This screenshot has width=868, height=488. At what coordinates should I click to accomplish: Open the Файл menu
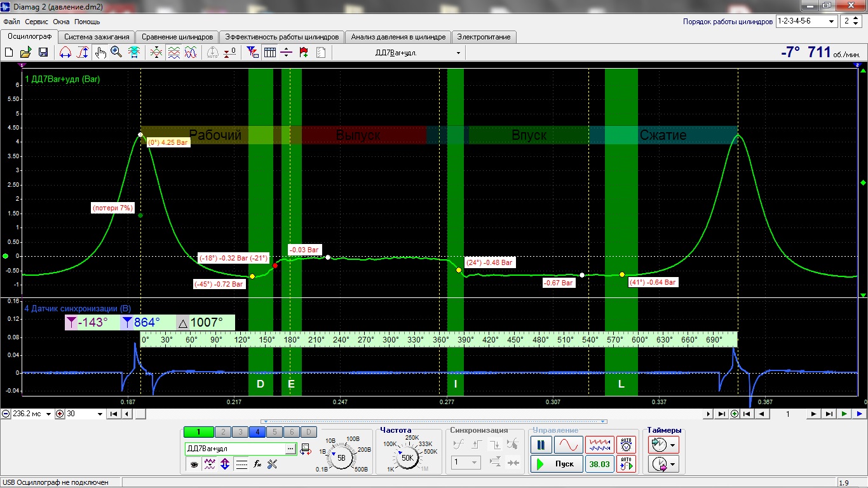(11, 22)
